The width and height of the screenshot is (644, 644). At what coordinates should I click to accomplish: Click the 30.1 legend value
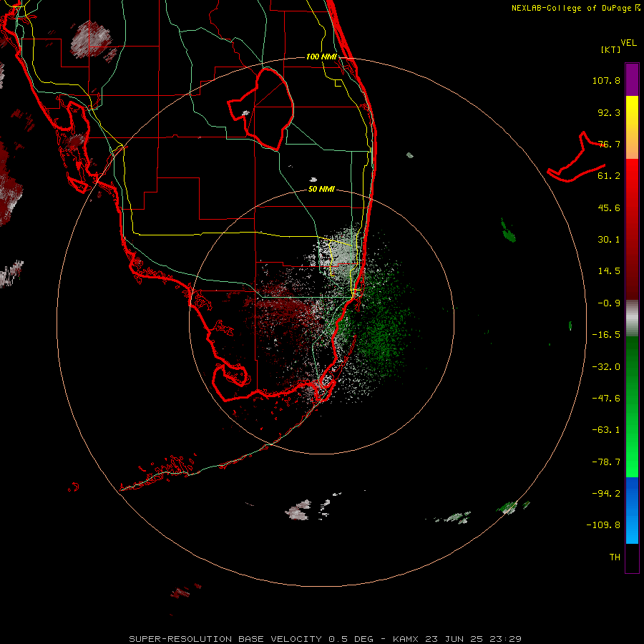[x=609, y=240]
